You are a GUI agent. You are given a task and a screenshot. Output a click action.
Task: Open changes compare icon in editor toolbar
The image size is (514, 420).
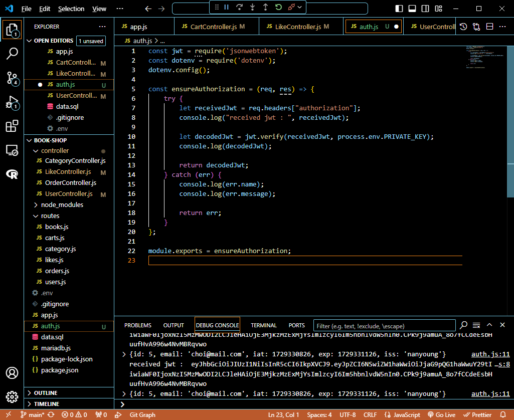pyautogui.click(x=476, y=27)
